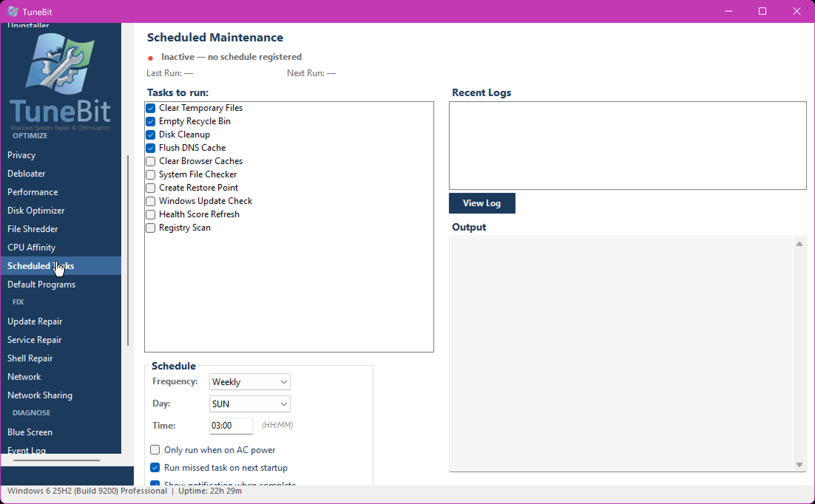Click the TuneBit title bar app icon
Image resolution: width=815 pixels, height=504 pixels.
click(x=13, y=11)
